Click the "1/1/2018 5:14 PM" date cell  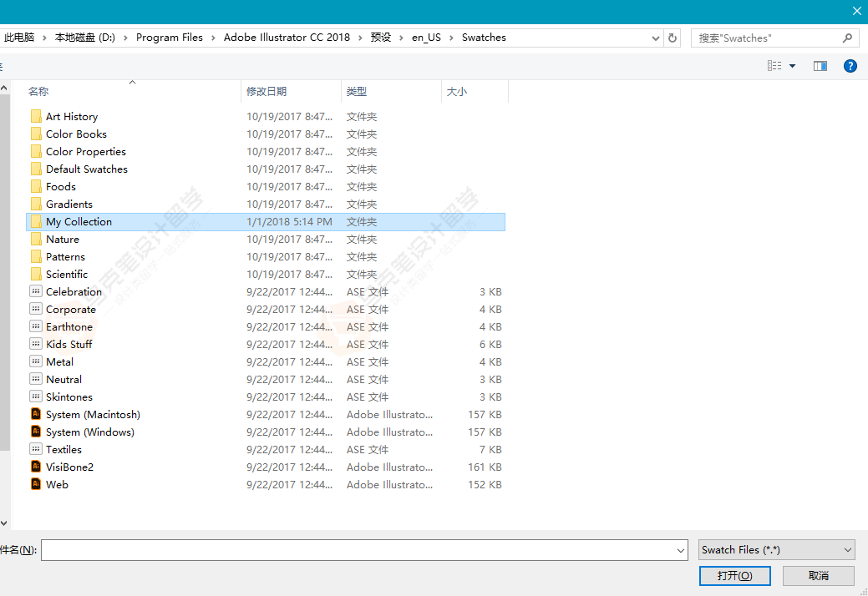[x=290, y=222]
